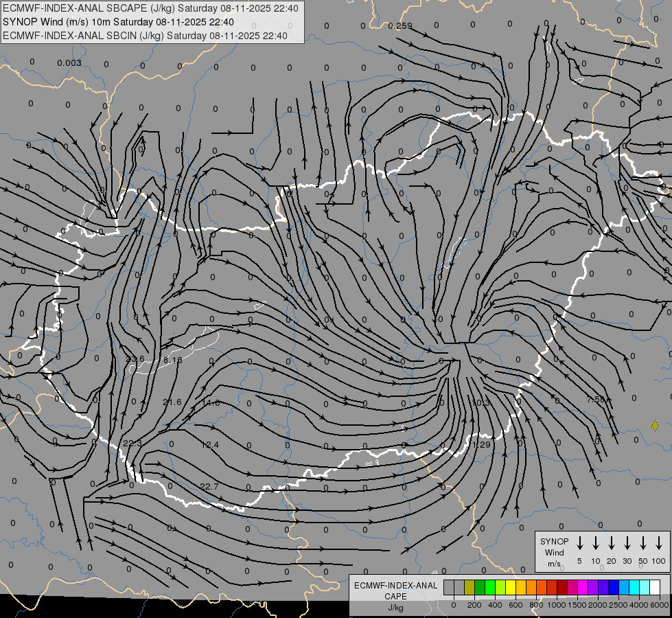Click the ECMWF-INDEX-ANAL SBCAPE title line
This screenshot has width=672, height=618.
(x=150, y=8)
